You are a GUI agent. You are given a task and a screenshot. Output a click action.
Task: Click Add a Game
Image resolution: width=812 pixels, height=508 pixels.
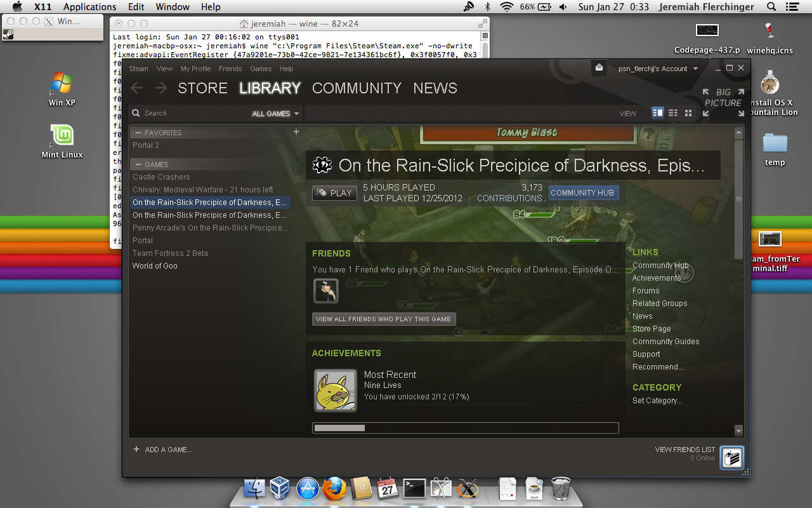point(163,450)
